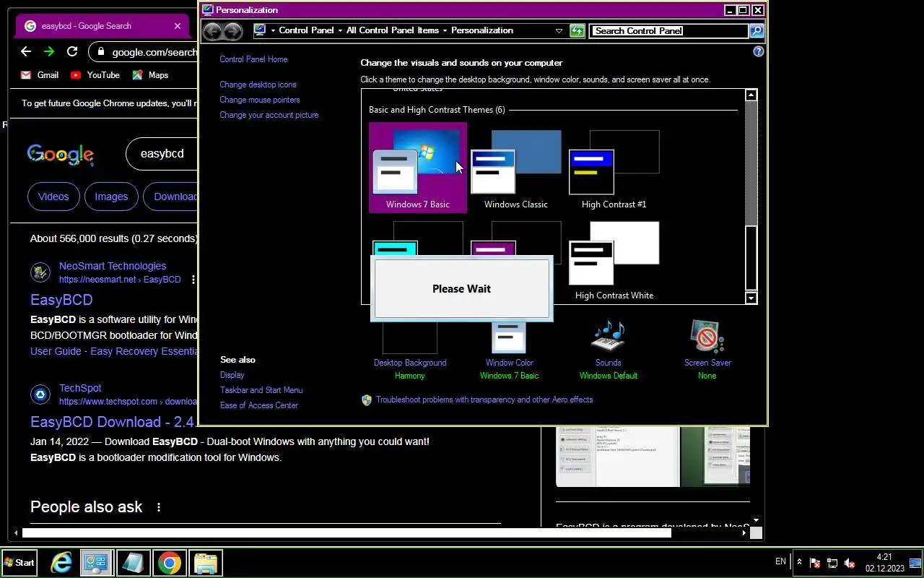Image resolution: width=924 pixels, height=578 pixels.
Task: Open the Display link
Action: point(232,375)
